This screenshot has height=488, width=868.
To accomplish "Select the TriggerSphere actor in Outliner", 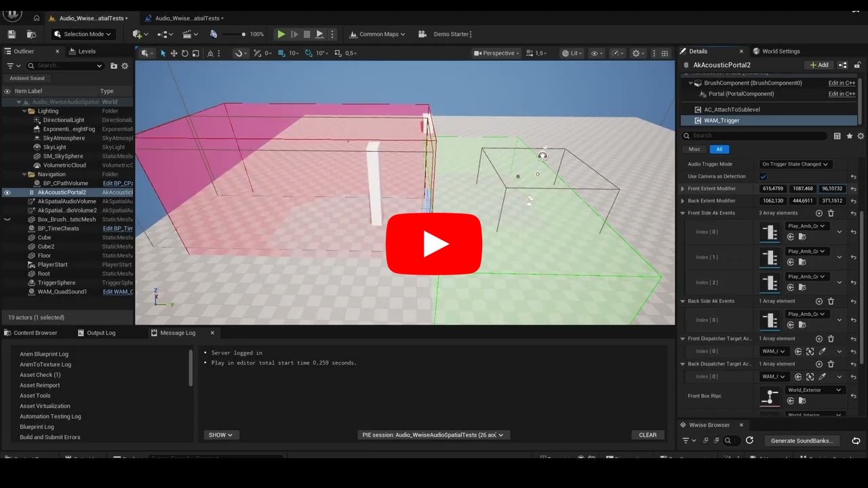I will coord(56,283).
